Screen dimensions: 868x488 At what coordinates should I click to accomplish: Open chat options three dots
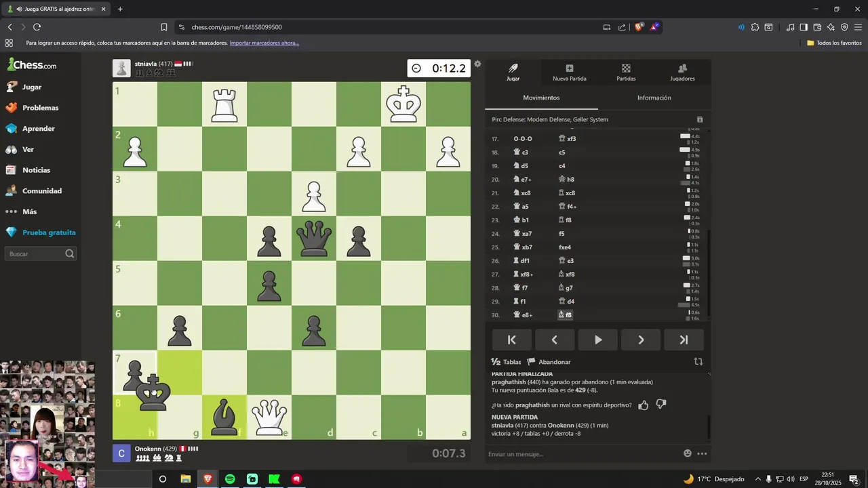702,453
